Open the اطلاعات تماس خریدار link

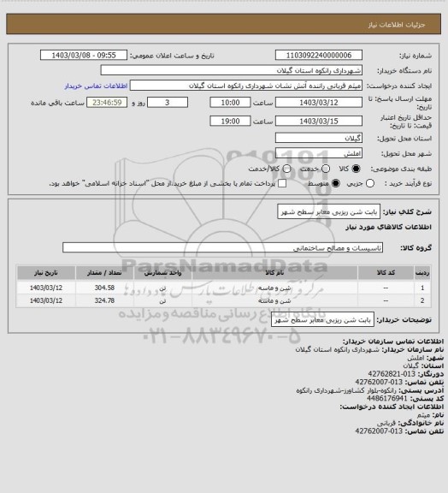96,86
